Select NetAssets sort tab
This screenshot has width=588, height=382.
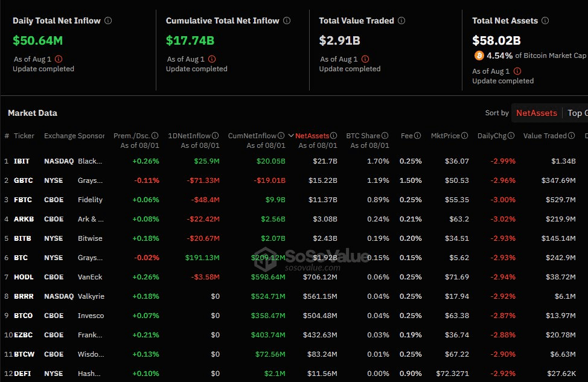tap(537, 113)
